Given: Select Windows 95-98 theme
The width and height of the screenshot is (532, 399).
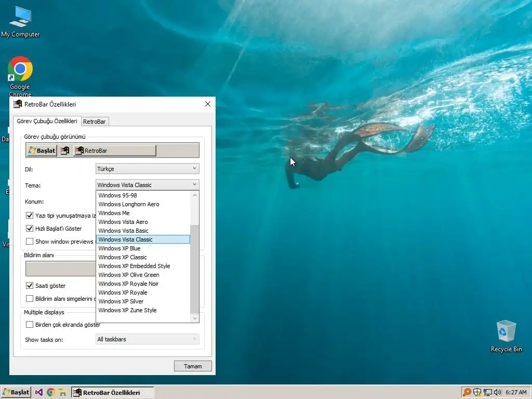Looking at the screenshot, I should click(x=143, y=195).
